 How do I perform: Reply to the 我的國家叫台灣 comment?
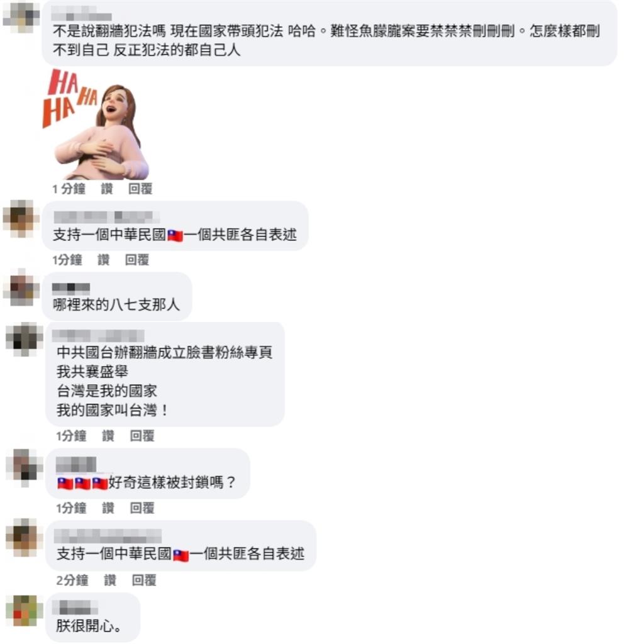click(142, 436)
